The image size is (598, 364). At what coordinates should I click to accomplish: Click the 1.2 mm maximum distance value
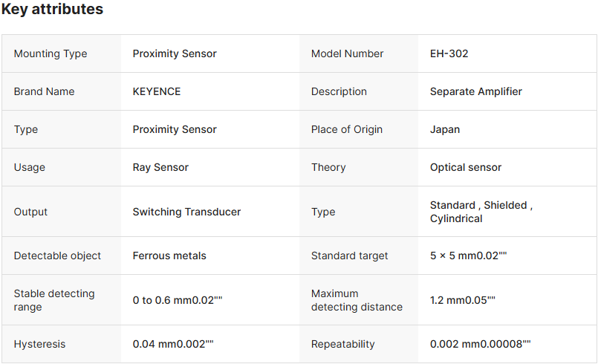(x=462, y=300)
